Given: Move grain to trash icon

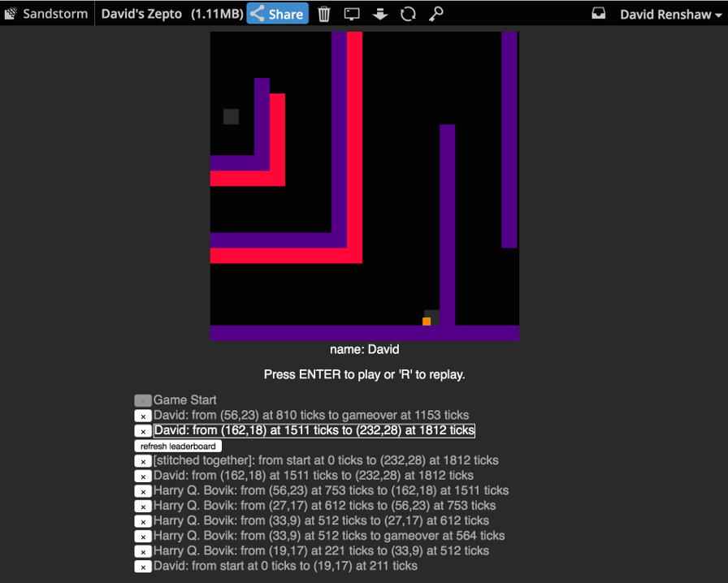Looking at the screenshot, I should click(324, 14).
